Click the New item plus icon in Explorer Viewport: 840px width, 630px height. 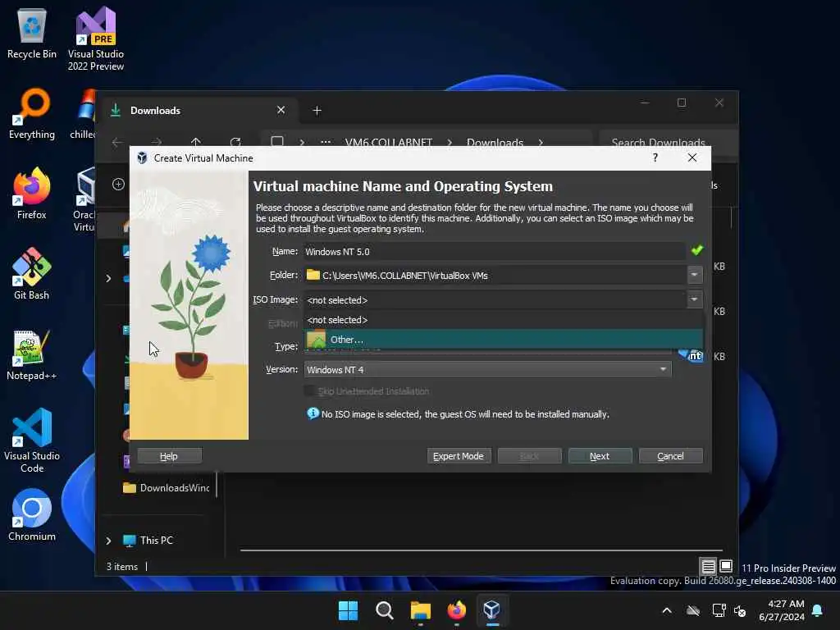[118, 185]
